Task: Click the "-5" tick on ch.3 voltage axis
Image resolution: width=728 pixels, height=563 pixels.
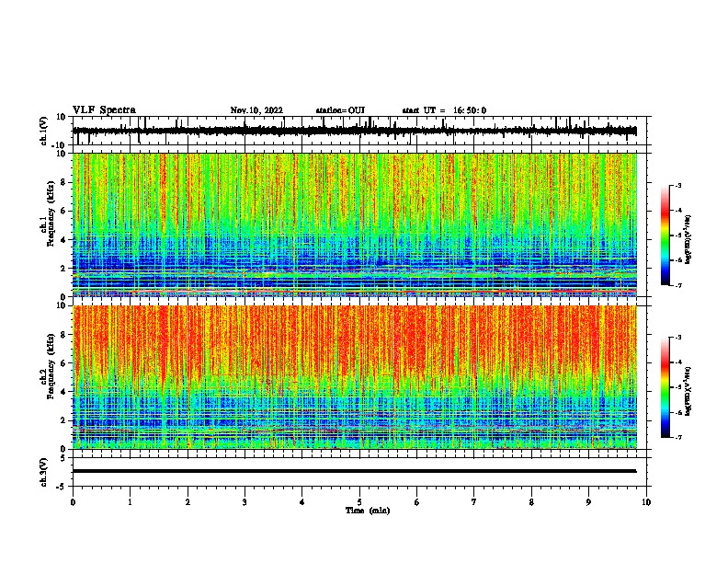Action: click(x=62, y=487)
